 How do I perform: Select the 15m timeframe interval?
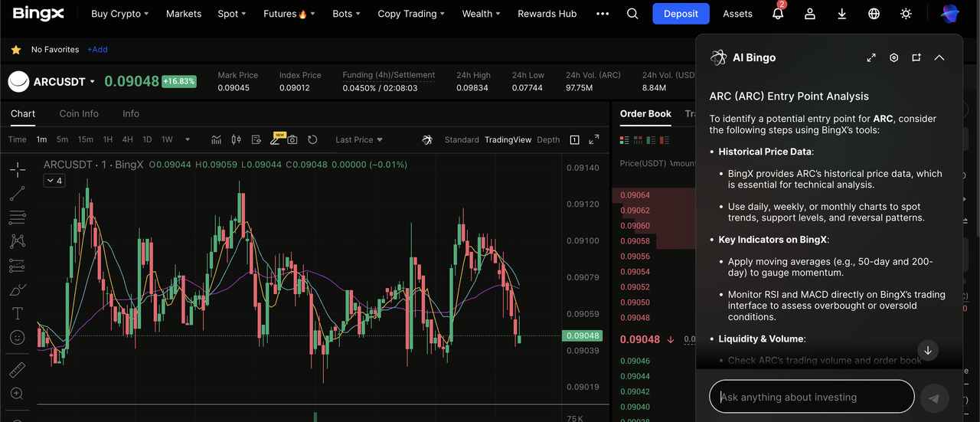(85, 140)
